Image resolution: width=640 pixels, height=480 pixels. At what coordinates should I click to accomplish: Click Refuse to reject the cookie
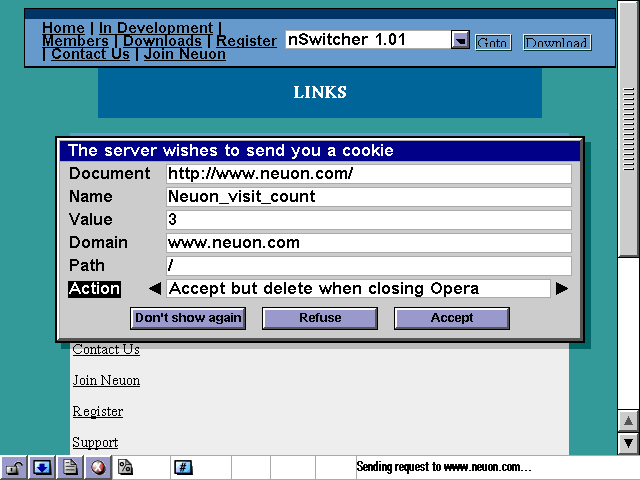click(x=320, y=318)
